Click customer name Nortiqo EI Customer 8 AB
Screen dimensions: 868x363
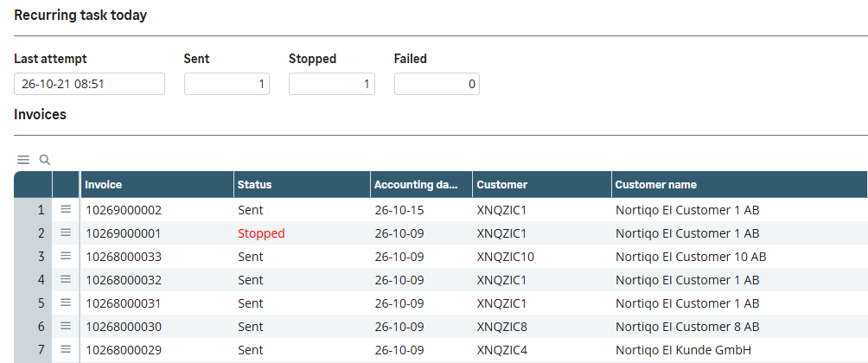coord(687,327)
